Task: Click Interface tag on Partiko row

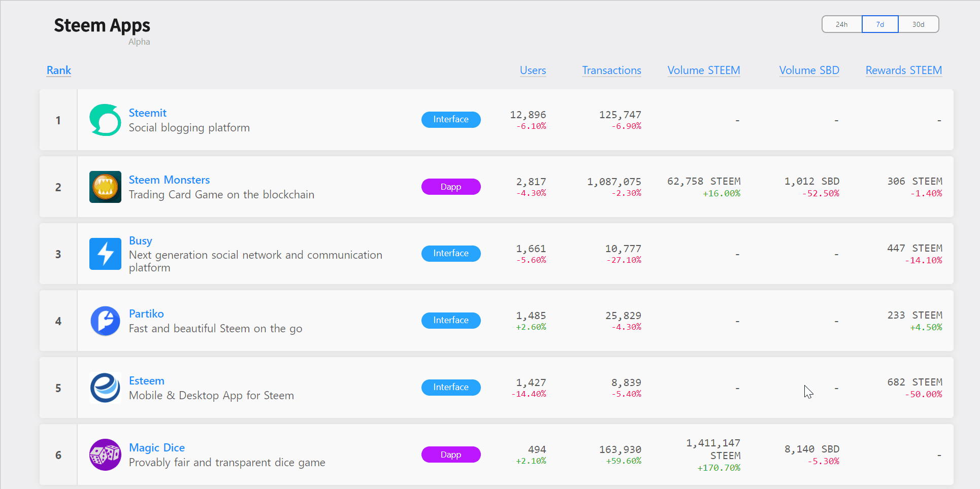Action: pyautogui.click(x=451, y=321)
